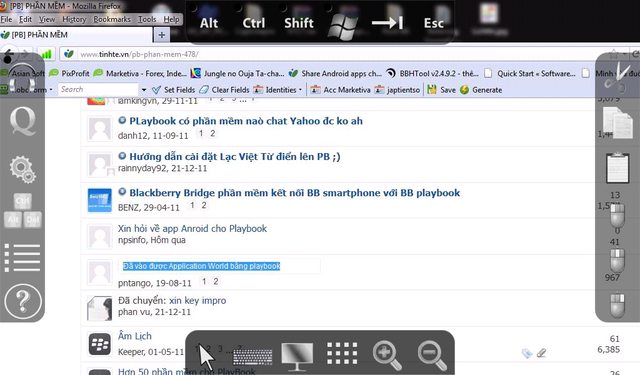This screenshot has width=640, height=375.
Task: Tap the Ctrl key overlay button
Action: click(253, 23)
